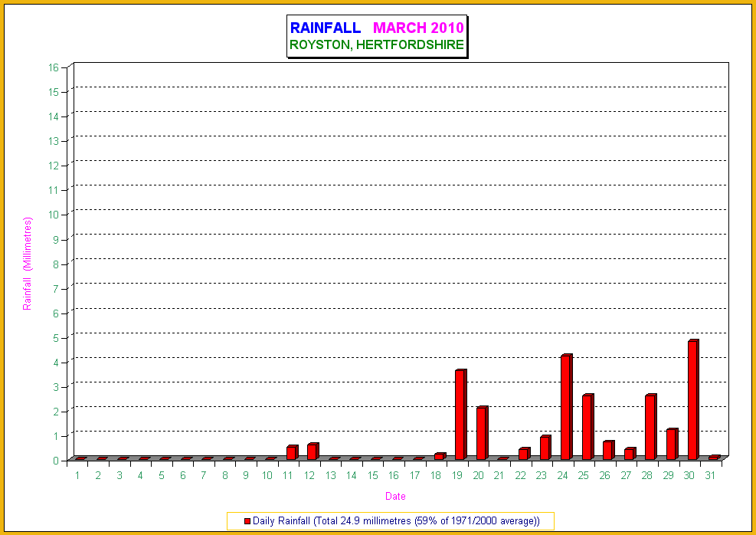Screen dimensions: 756x535
Task: Select the small bar for date 18
Action: pos(440,456)
